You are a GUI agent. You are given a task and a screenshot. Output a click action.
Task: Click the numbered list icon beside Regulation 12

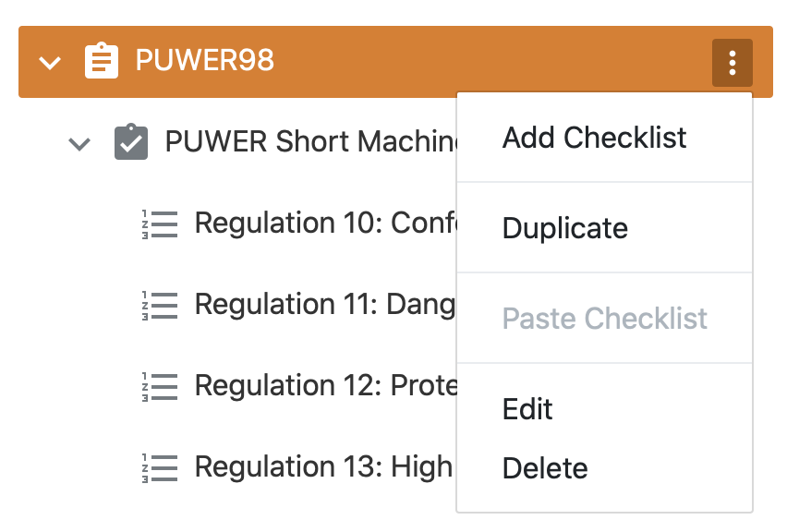[160, 386]
